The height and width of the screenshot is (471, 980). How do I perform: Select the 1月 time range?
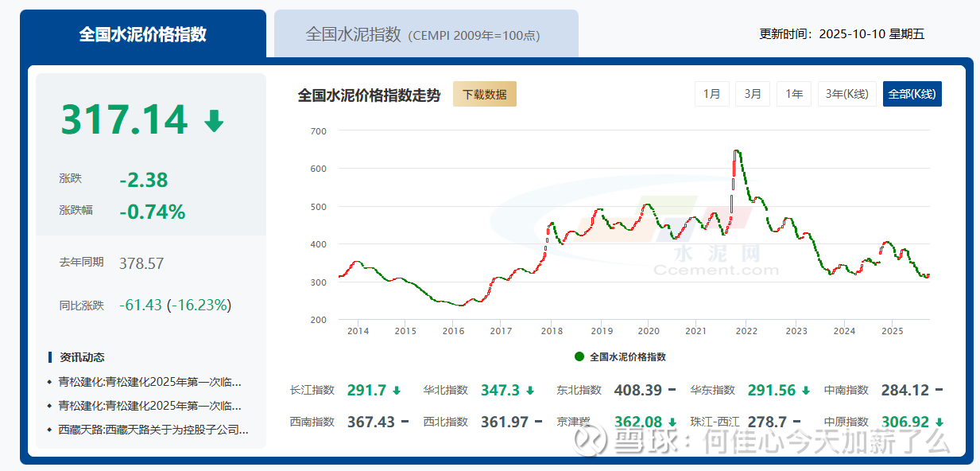coord(711,94)
